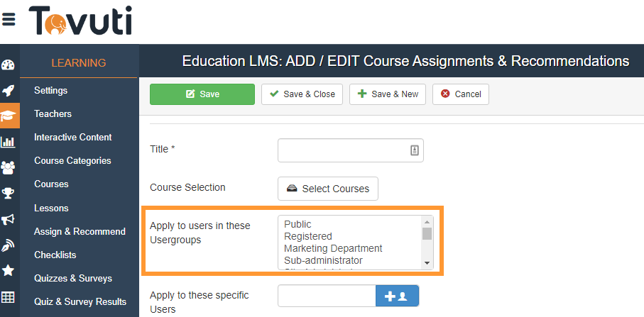
Task: Go to Assign & Recommend page
Action: click(80, 231)
